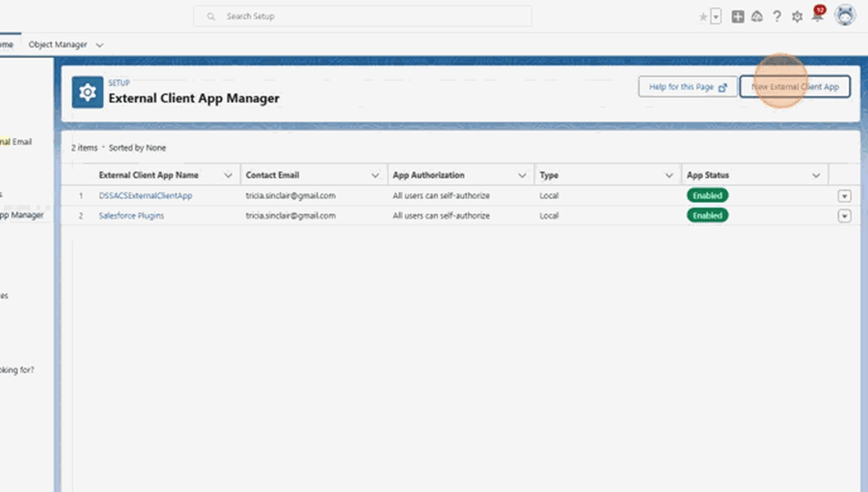The height and width of the screenshot is (492, 868).
Task: Open the DSSACSExternalClientApp link
Action: (x=146, y=196)
